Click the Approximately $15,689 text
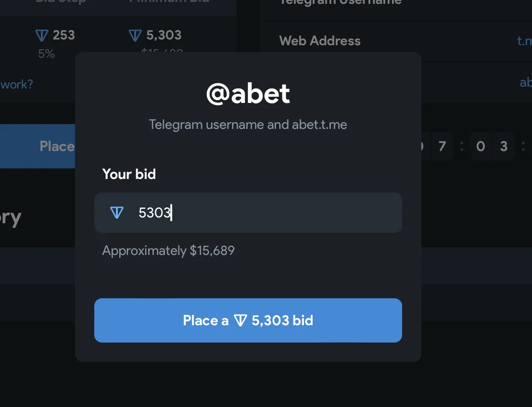This screenshot has height=407, width=532. point(168,251)
